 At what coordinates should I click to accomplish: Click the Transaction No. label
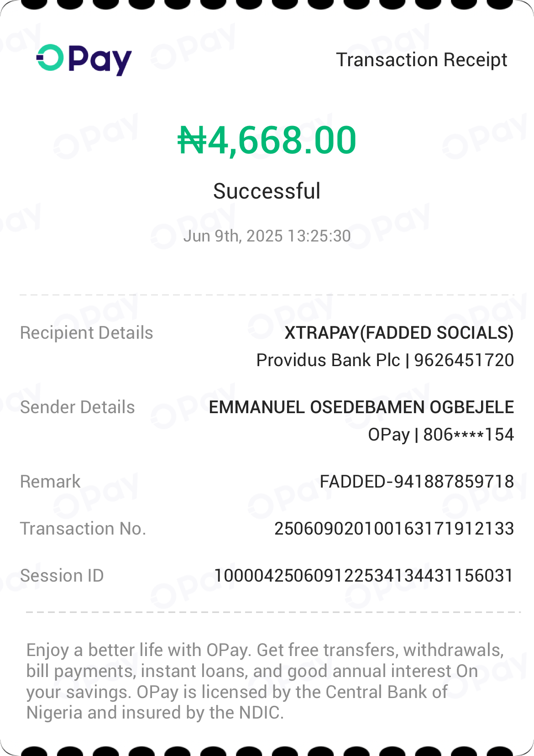[x=83, y=529]
